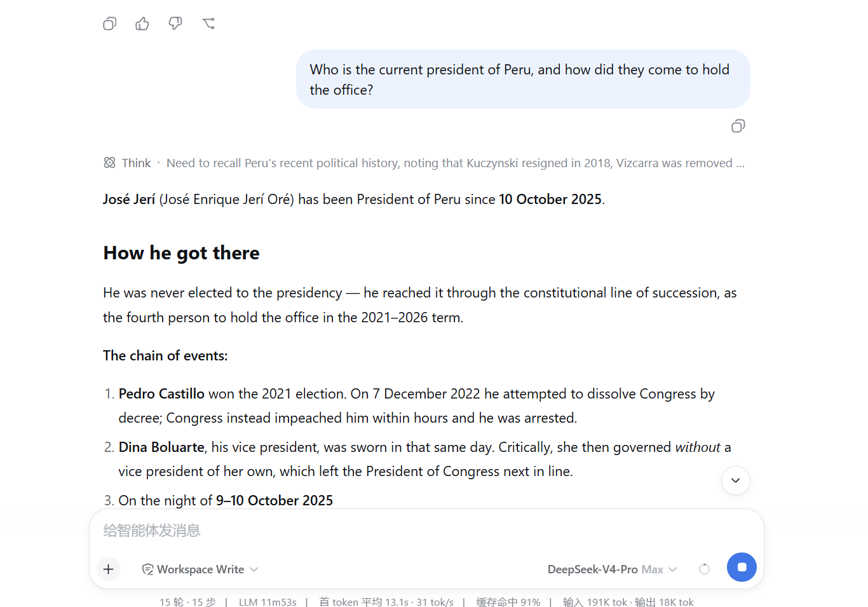The height and width of the screenshot is (607, 868).
Task: Click the 输入 191K tok token status
Action: pos(595,602)
